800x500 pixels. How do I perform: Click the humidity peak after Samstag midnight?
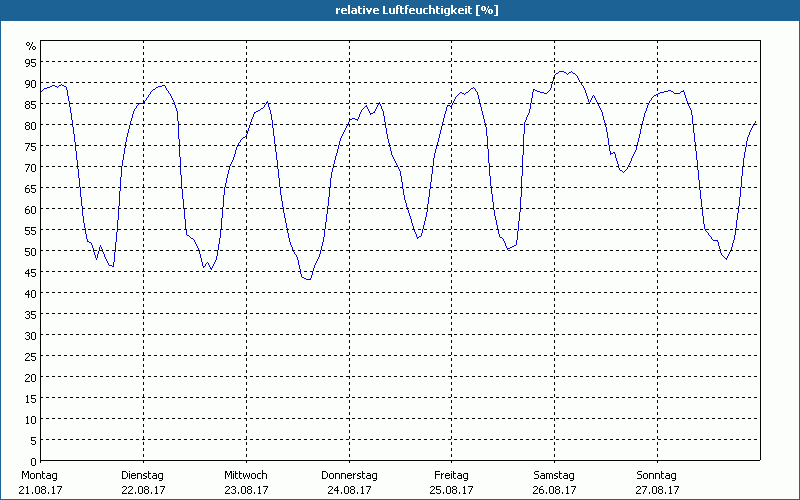[x=561, y=71]
